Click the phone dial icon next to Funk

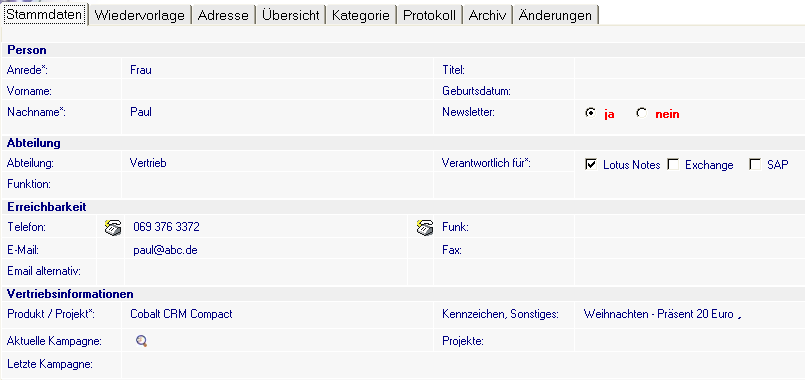(x=425, y=227)
